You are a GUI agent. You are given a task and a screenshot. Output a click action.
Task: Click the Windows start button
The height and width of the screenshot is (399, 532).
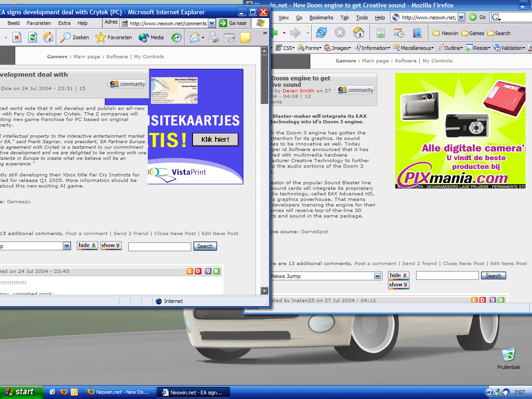tap(21, 392)
